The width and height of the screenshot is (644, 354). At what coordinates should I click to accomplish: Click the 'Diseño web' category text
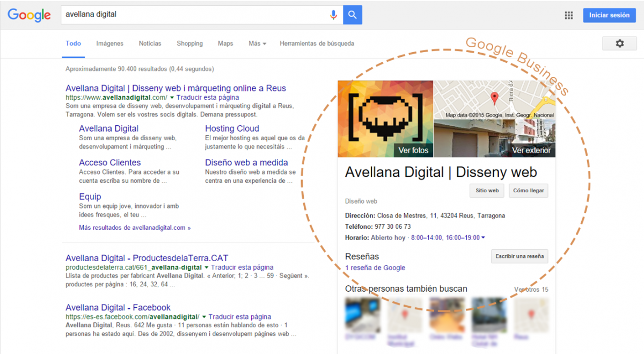[361, 201]
